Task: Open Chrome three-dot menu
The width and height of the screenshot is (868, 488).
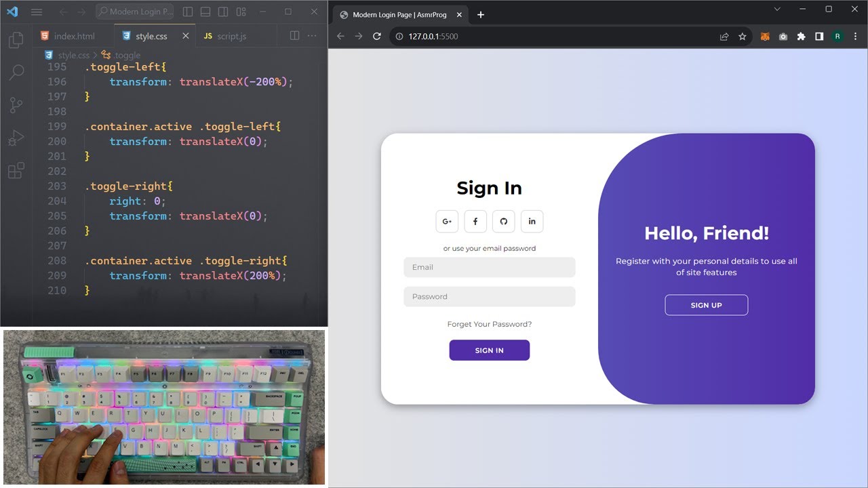Action: 855,37
